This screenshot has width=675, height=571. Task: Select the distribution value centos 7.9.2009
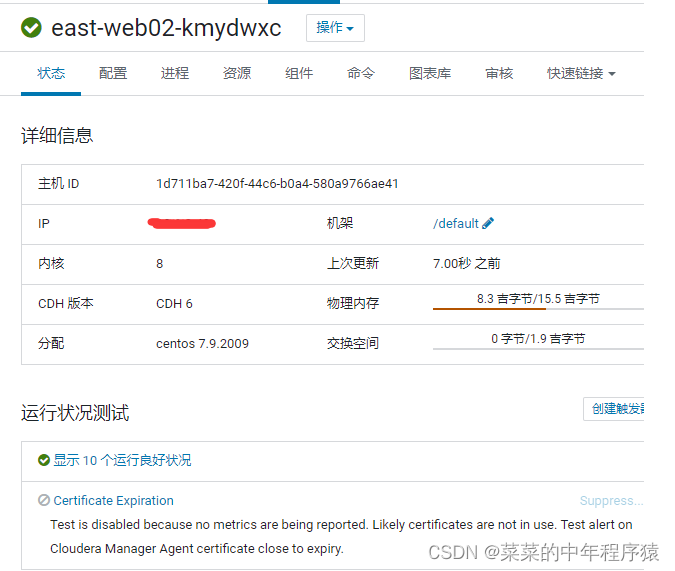(202, 344)
